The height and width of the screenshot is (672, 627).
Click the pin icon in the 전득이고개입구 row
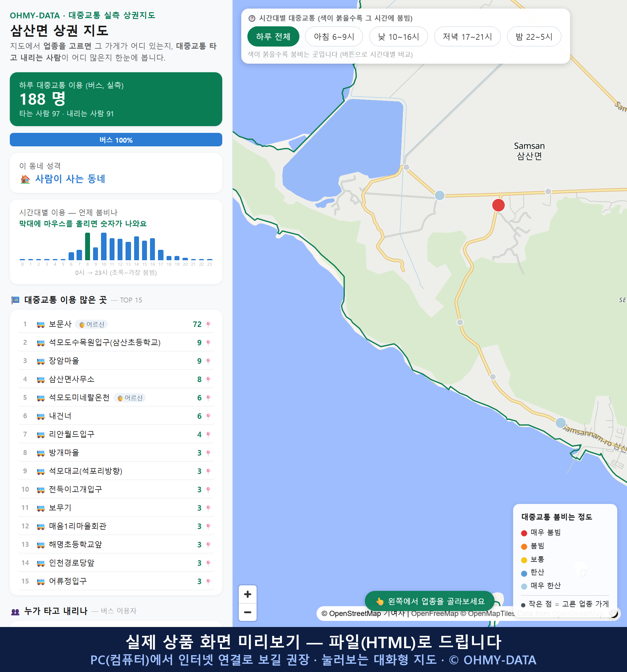coord(208,490)
